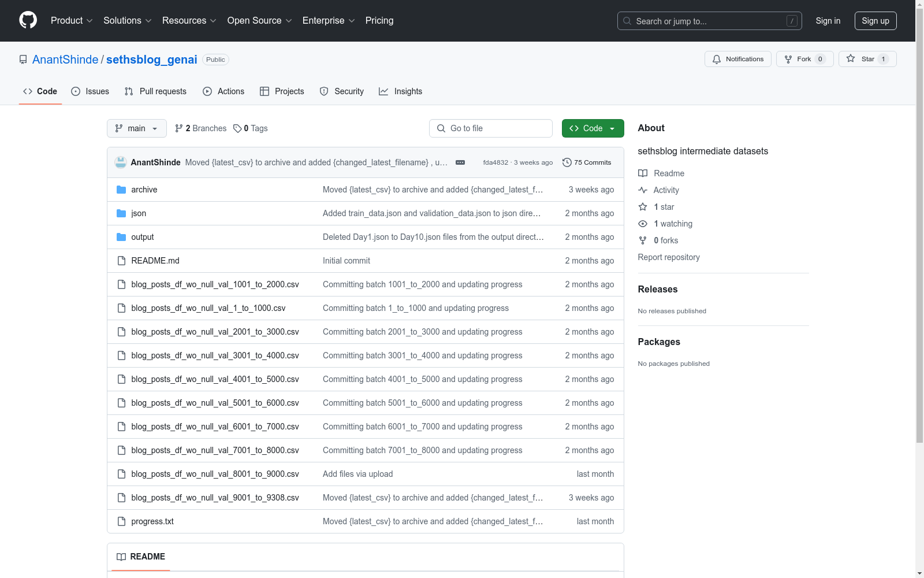The height and width of the screenshot is (578, 924).
Task: Open commit "Add files via upload"
Action: [358, 474]
